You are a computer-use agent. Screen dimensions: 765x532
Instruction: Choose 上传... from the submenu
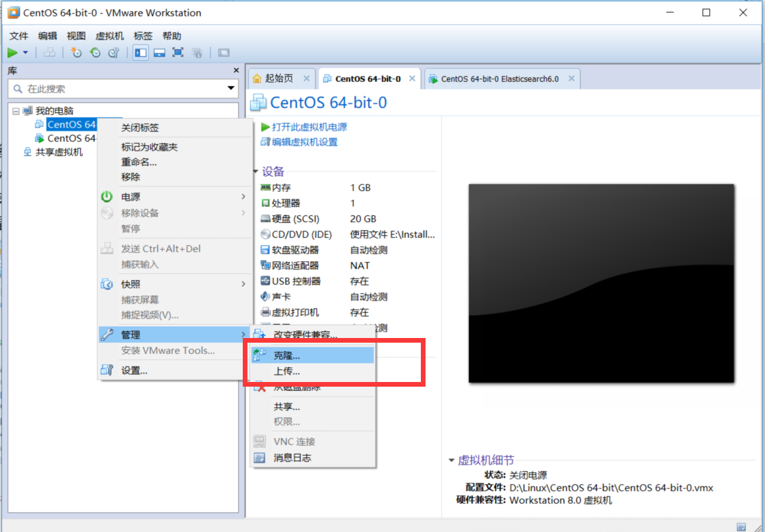(x=287, y=371)
